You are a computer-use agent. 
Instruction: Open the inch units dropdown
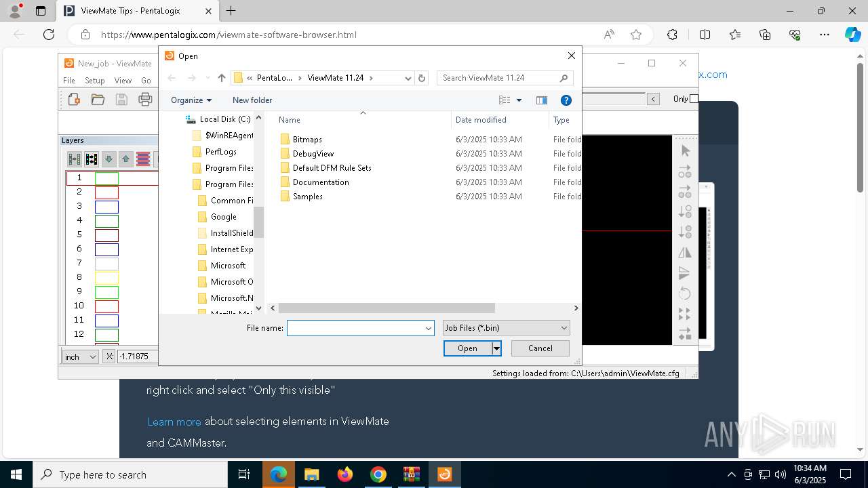click(x=81, y=357)
